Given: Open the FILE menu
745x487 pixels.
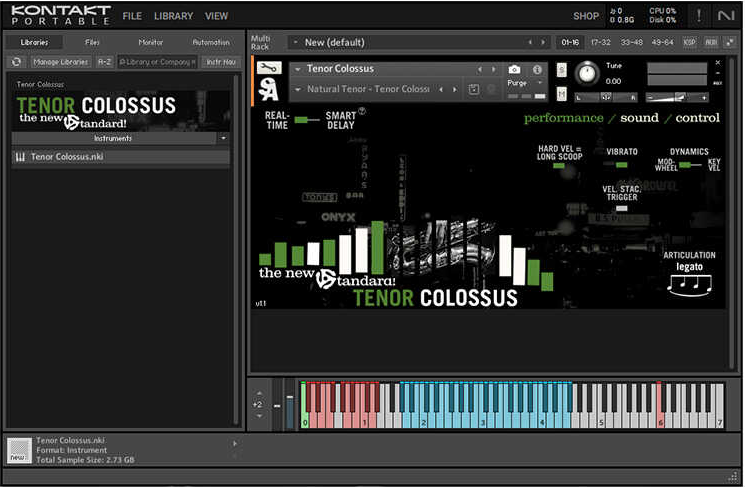Looking at the screenshot, I should [x=132, y=16].
